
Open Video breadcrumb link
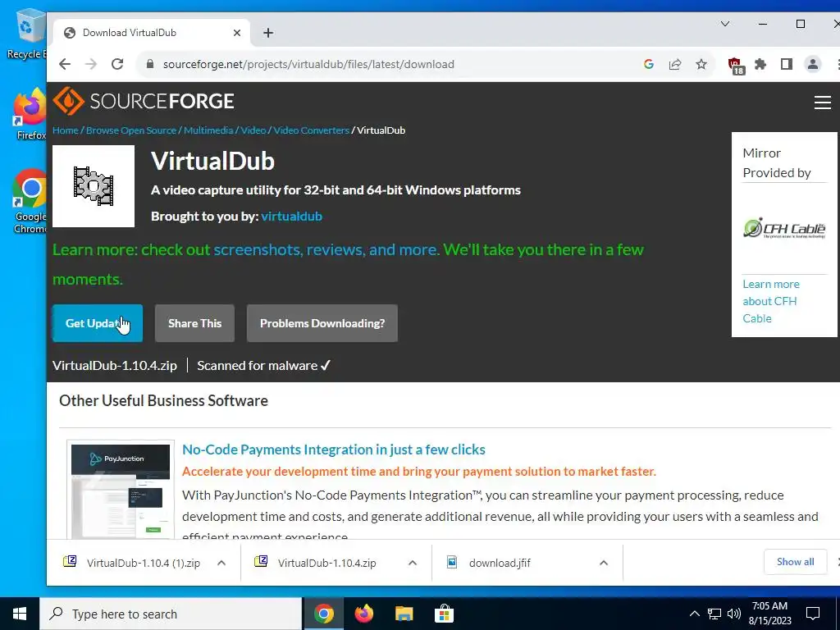pyautogui.click(x=253, y=130)
